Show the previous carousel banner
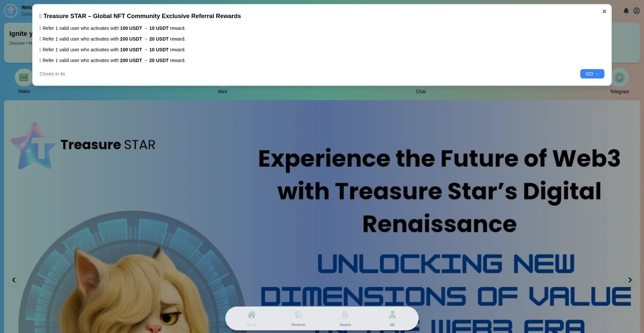The height and width of the screenshot is (333, 644). [14, 280]
